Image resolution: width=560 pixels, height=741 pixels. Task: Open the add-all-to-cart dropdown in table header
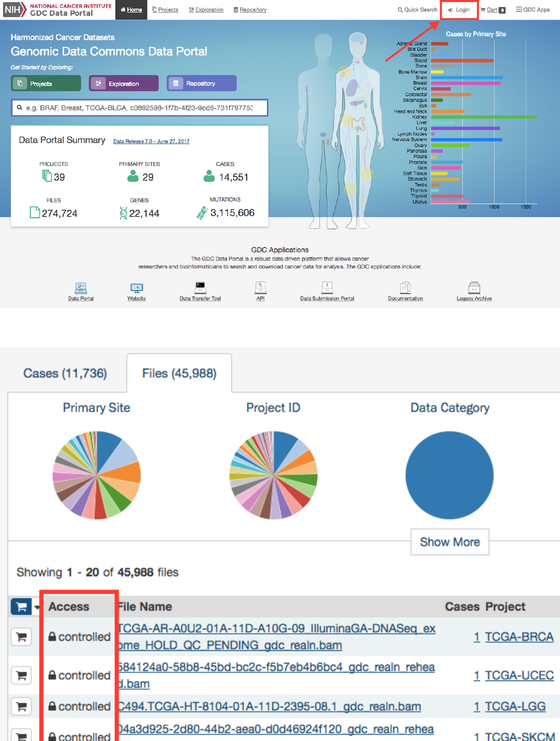[x=37, y=607]
